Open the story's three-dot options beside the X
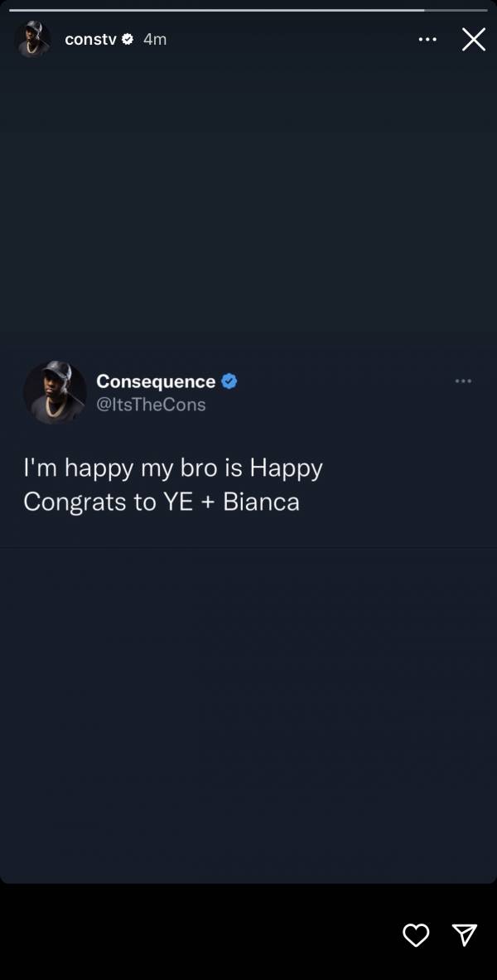Screen dimensions: 497x980 tap(427, 39)
